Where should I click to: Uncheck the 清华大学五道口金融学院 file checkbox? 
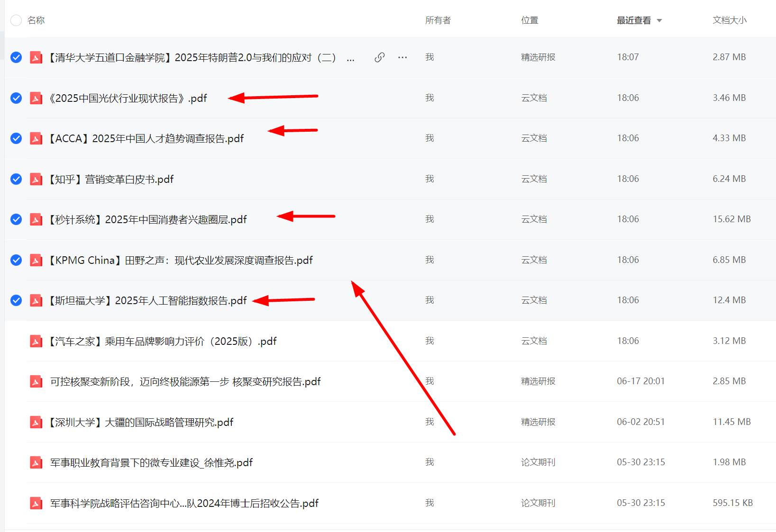(x=16, y=57)
